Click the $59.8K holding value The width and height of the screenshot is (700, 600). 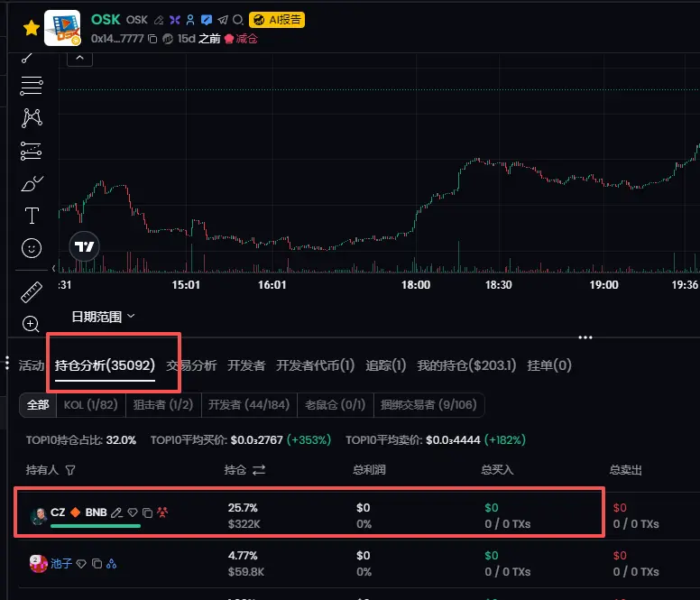(x=246, y=572)
